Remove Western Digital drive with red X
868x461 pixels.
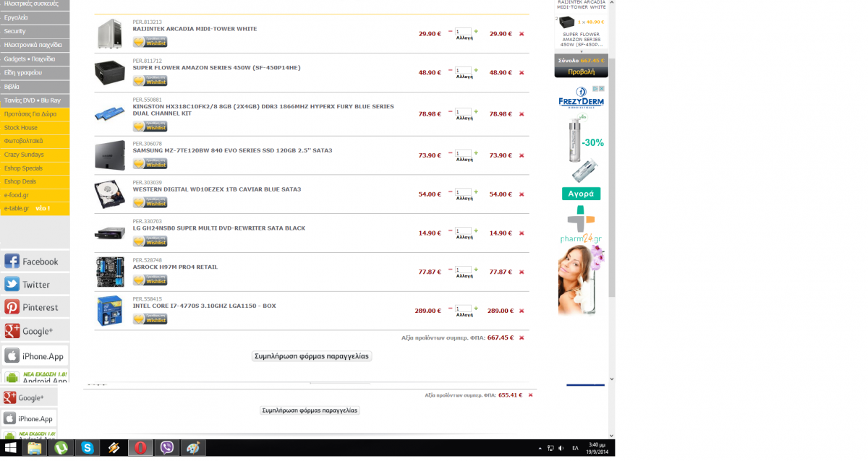tap(522, 194)
